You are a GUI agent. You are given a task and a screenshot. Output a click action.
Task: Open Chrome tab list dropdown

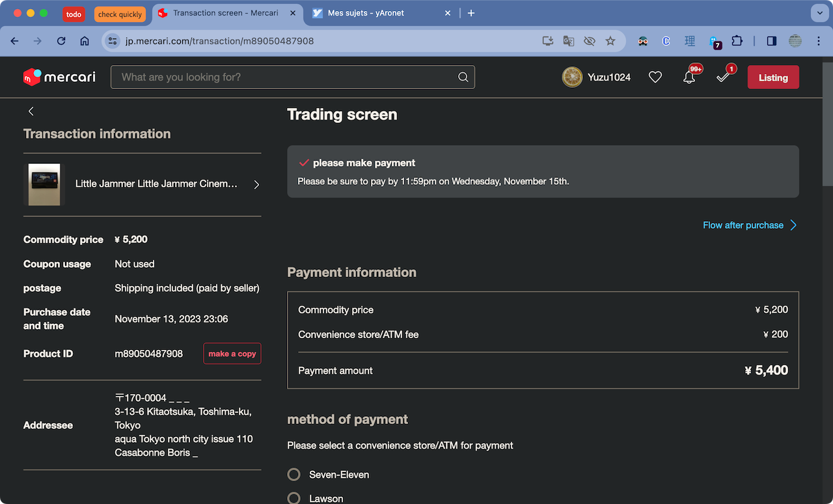coord(819,13)
